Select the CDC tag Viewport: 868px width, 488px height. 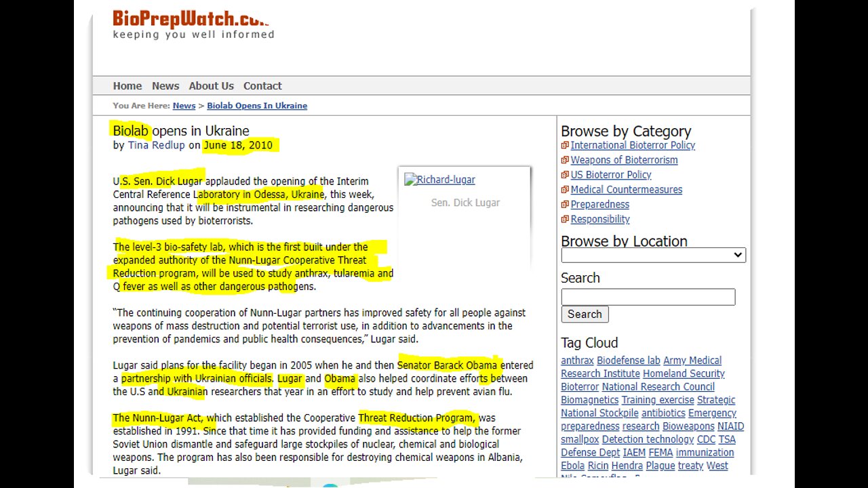(x=706, y=439)
